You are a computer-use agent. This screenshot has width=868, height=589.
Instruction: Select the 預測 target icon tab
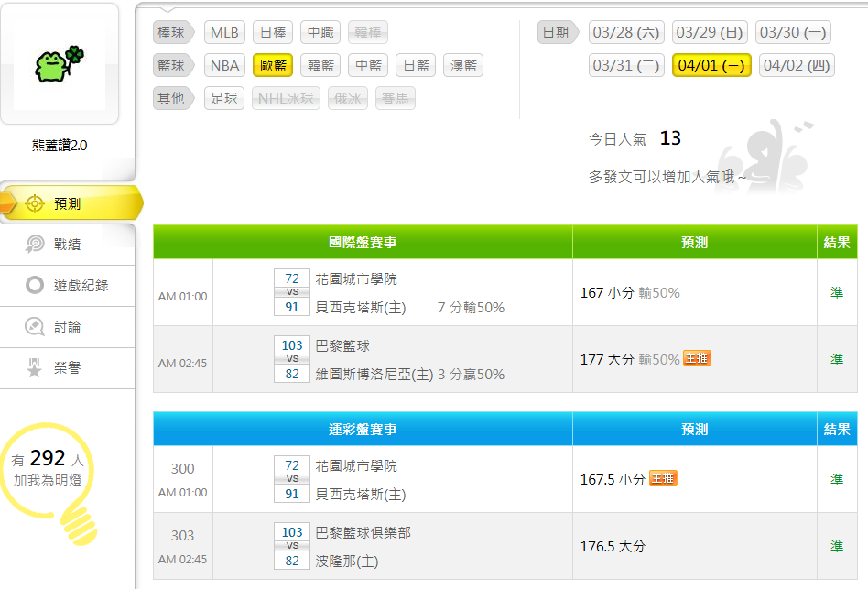[35, 203]
